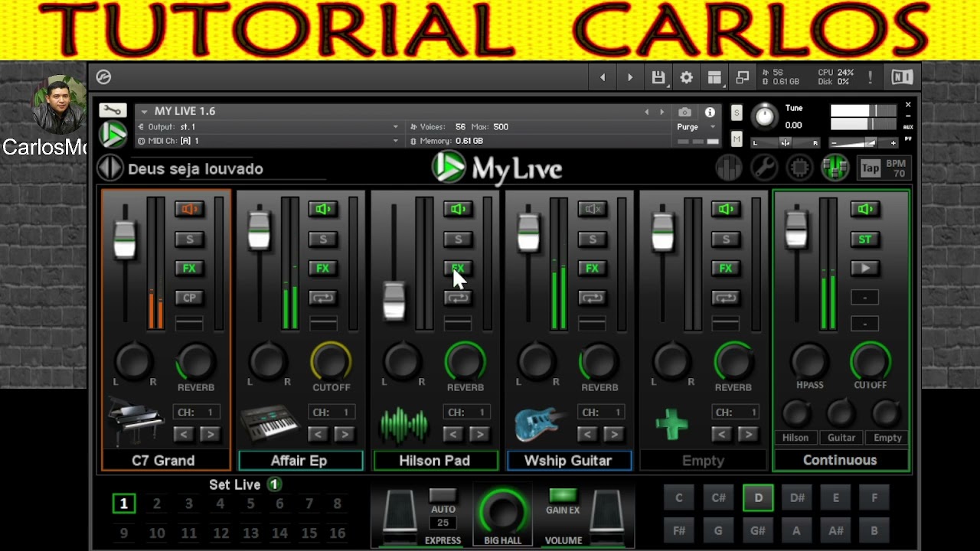
Task: Toggle speaker mute on Affair Ep channel
Action: tap(323, 209)
